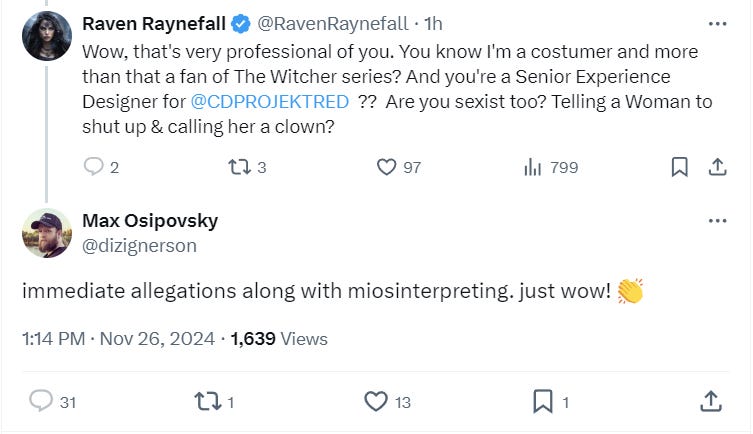
Task: Open more options for Max's tweet
Action: click(x=717, y=221)
